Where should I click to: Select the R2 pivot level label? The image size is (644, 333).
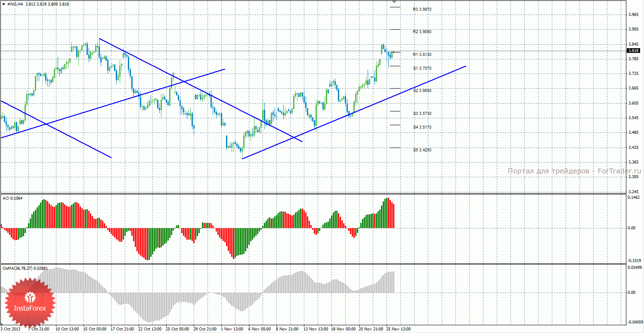point(422,32)
